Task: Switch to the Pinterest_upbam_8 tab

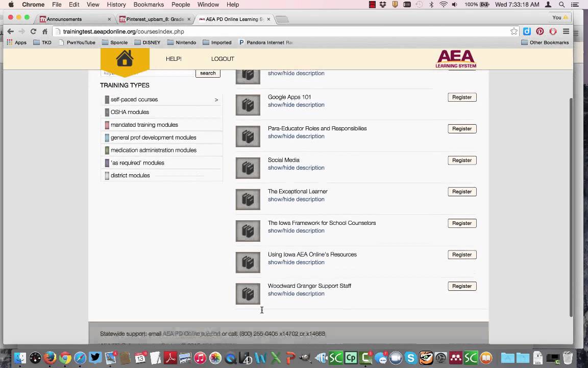Action: click(x=155, y=19)
